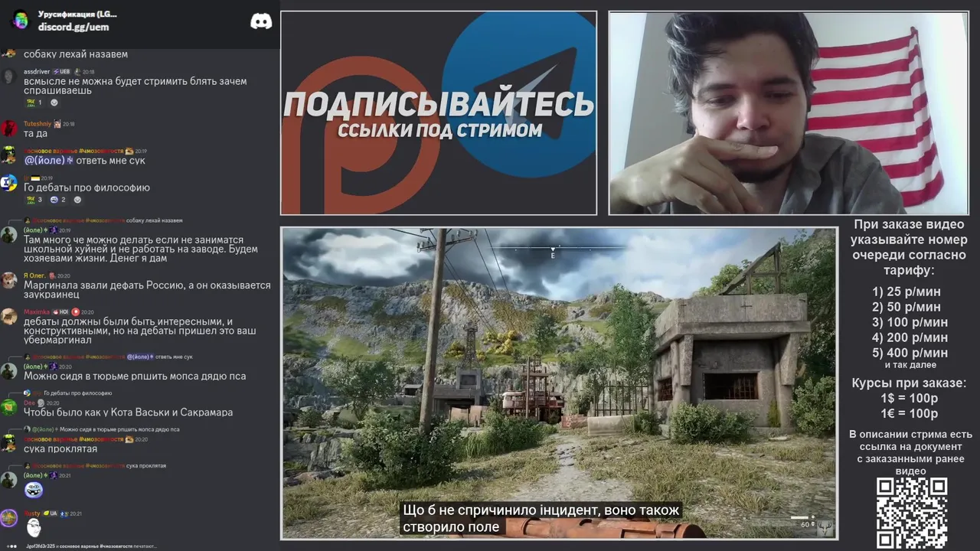Click the grinning sticker emoji above Rusty's message

34,490
